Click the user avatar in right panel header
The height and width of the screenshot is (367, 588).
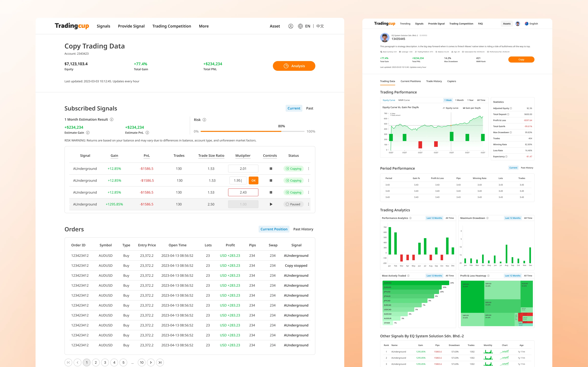(518, 24)
